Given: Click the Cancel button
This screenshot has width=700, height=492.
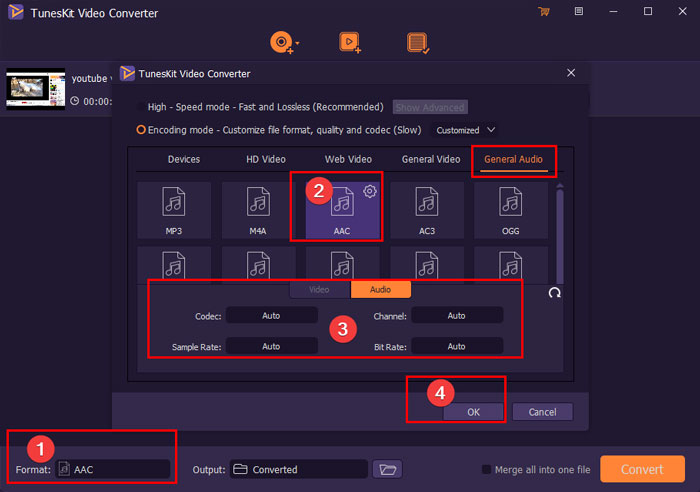Looking at the screenshot, I should [x=542, y=412].
